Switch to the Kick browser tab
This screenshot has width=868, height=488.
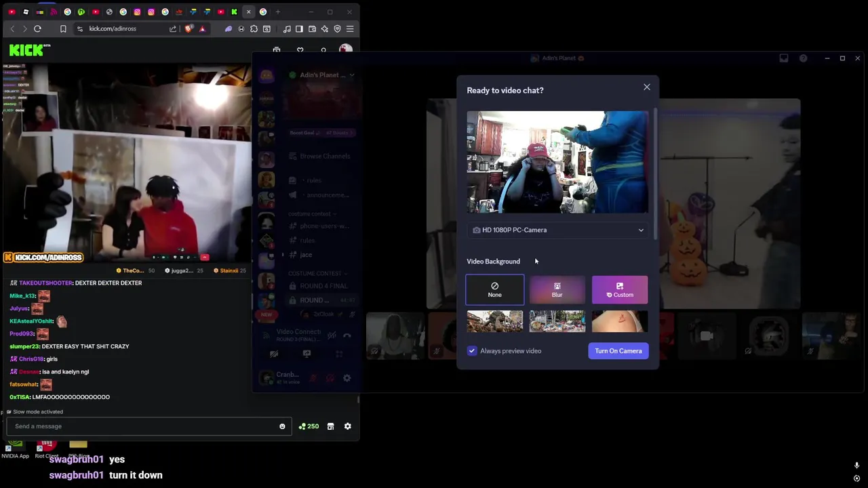[x=234, y=12]
